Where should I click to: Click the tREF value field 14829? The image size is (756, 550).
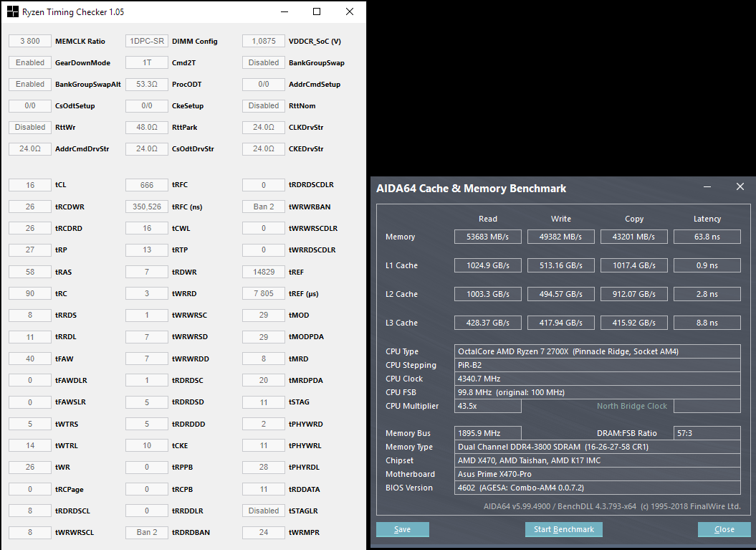(263, 272)
